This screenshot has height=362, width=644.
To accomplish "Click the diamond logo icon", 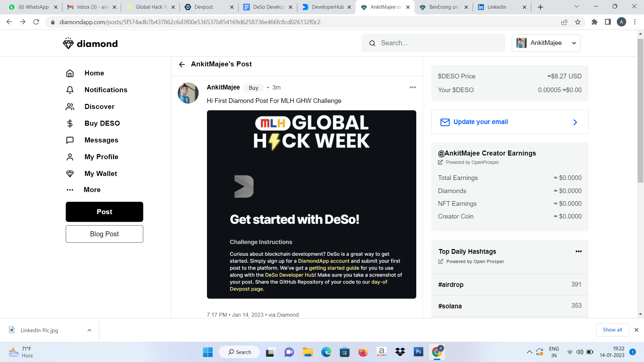I will pyautogui.click(x=68, y=44).
